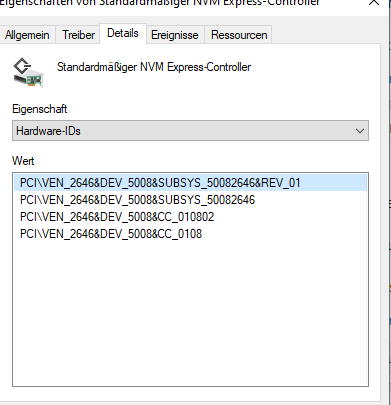Open the Ereignisse tab
Screen dimensions: 391x405
coord(175,35)
